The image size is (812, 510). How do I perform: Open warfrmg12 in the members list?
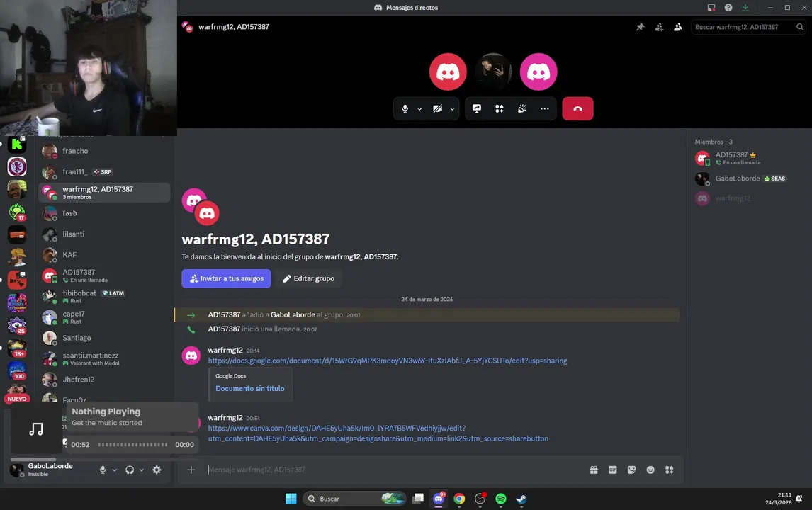pyautogui.click(x=748, y=198)
